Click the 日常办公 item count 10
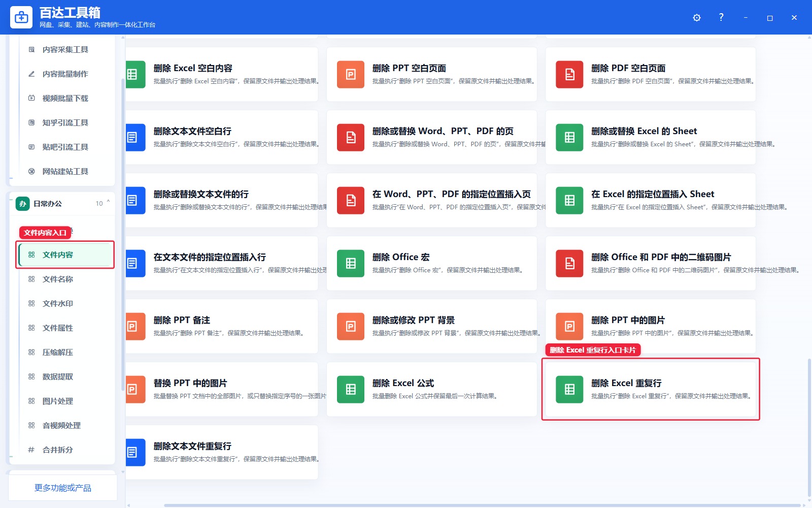The width and height of the screenshot is (812, 508). pyautogui.click(x=99, y=204)
